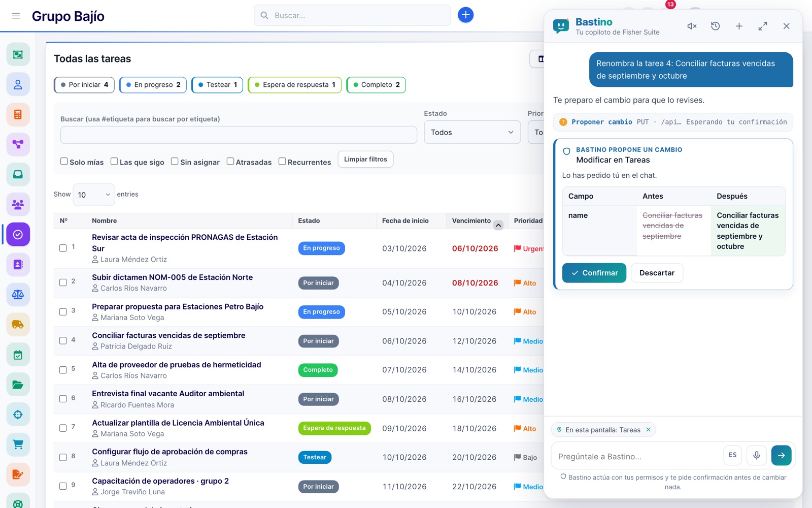
Task: Send message with arrow button
Action: (781, 455)
